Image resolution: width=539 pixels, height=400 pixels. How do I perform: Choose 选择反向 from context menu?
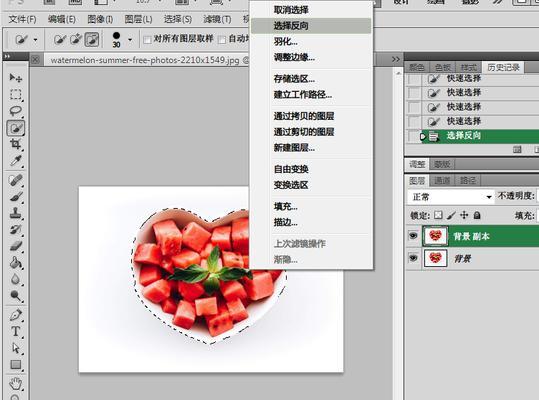311,26
